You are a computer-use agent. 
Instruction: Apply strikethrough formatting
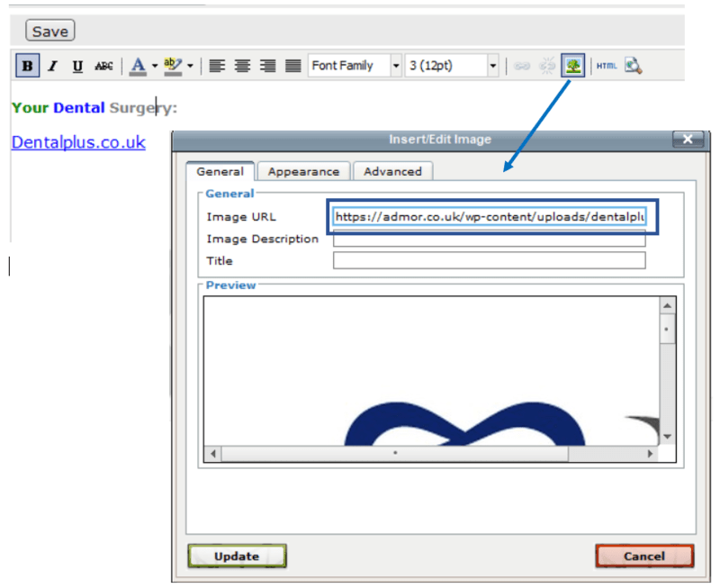pos(104,66)
